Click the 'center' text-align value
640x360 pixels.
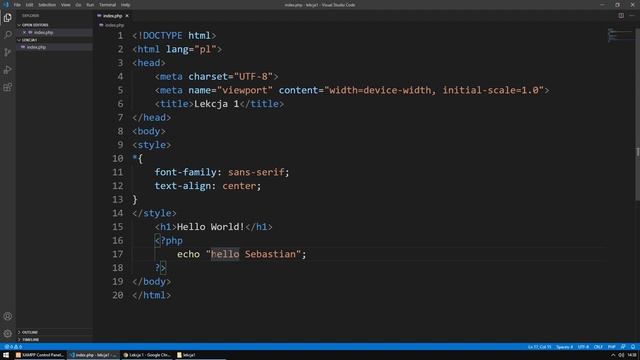click(x=239, y=186)
